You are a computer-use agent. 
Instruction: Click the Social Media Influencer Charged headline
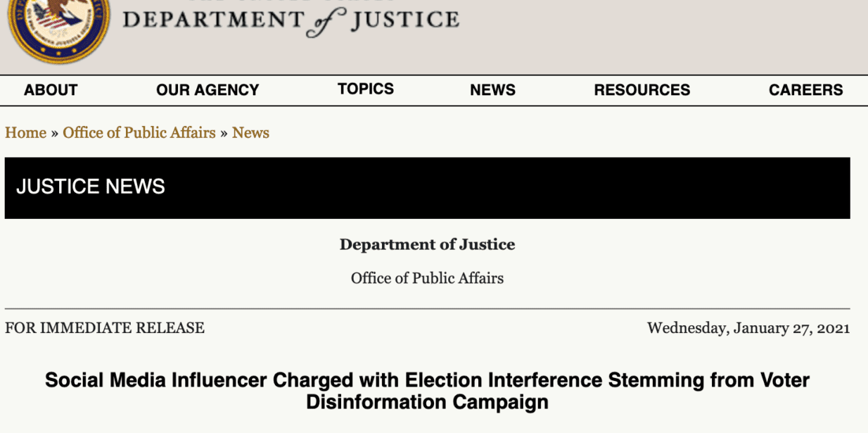point(427,391)
